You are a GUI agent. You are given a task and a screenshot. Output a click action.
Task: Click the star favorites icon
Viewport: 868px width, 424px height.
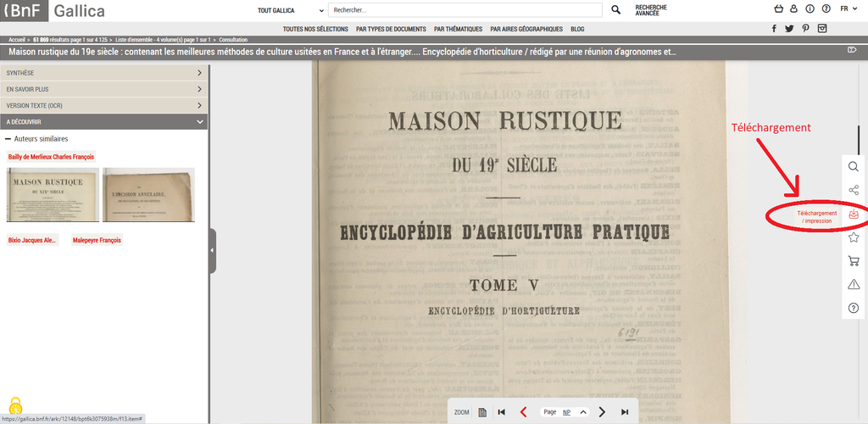pos(854,237)
